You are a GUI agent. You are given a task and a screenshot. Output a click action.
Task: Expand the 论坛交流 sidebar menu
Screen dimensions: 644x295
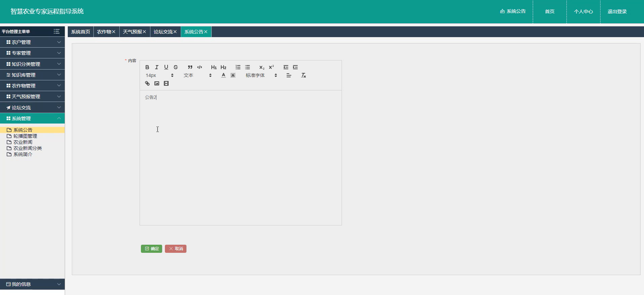tap(32, 108)
